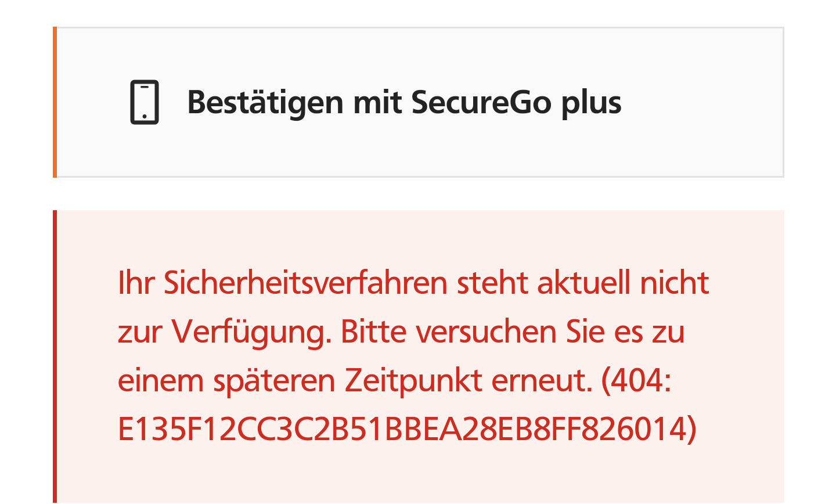
Task: Click the empty area right of the heading
Action: click(x=702, y=102)
